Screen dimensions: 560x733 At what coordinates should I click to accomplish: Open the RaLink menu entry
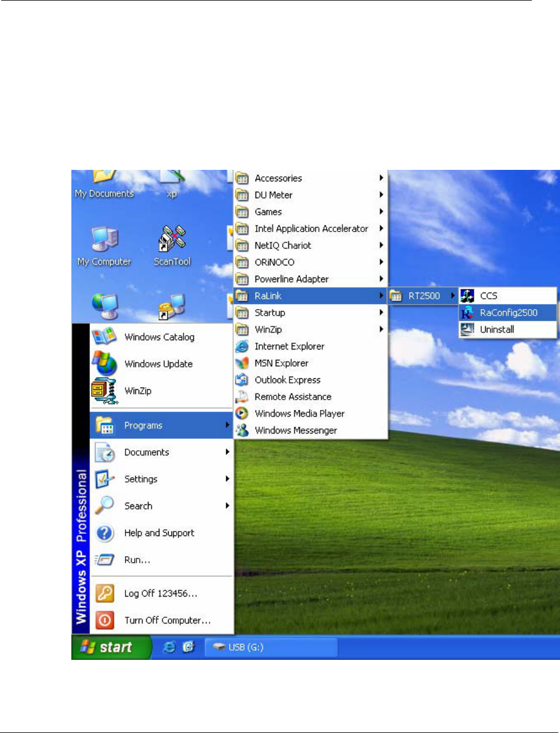pos(310,295)
